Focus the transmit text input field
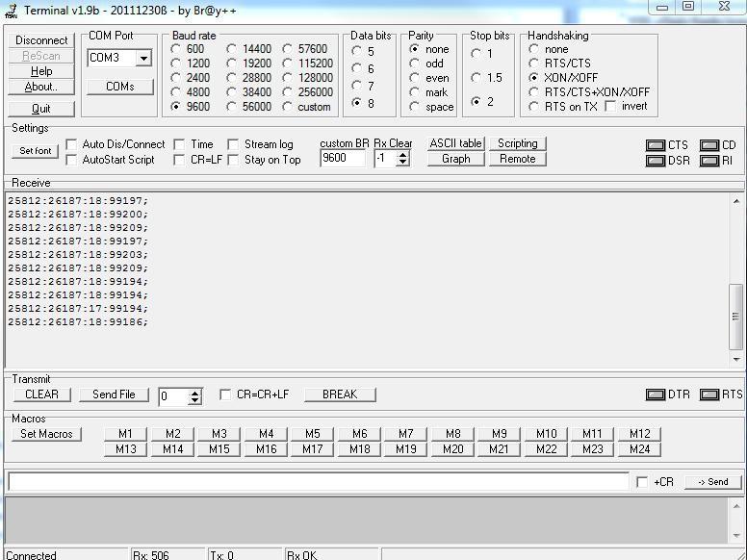This screenshot has height=560, width=747. [x=319, y=481]
